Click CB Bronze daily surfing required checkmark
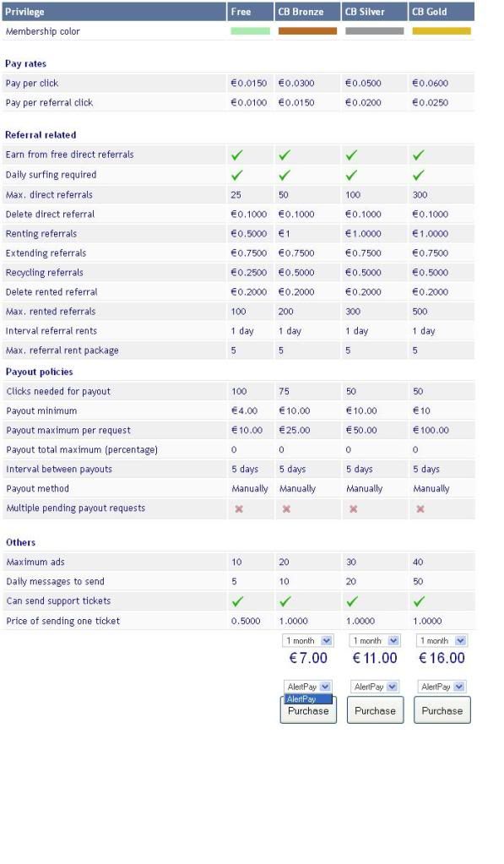 [x=285, y=175]
